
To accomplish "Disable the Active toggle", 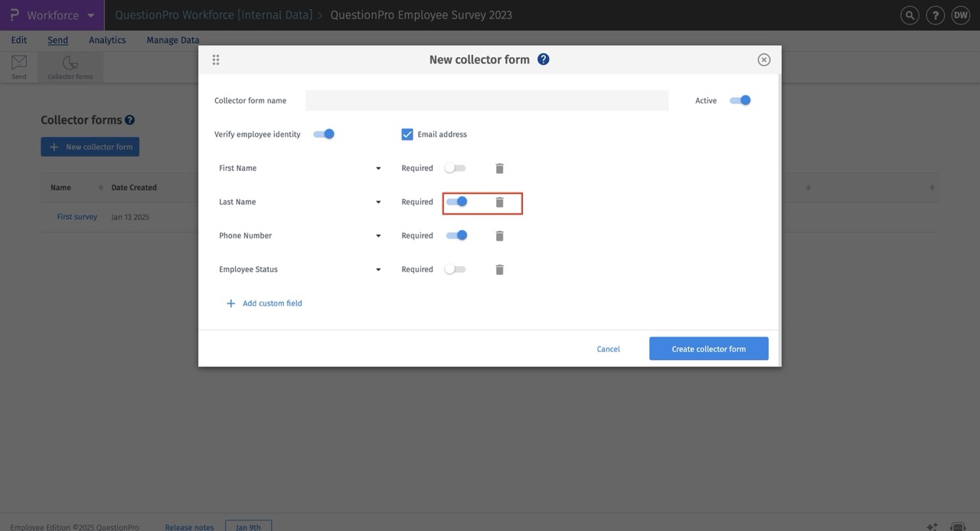I will point(740,100).
